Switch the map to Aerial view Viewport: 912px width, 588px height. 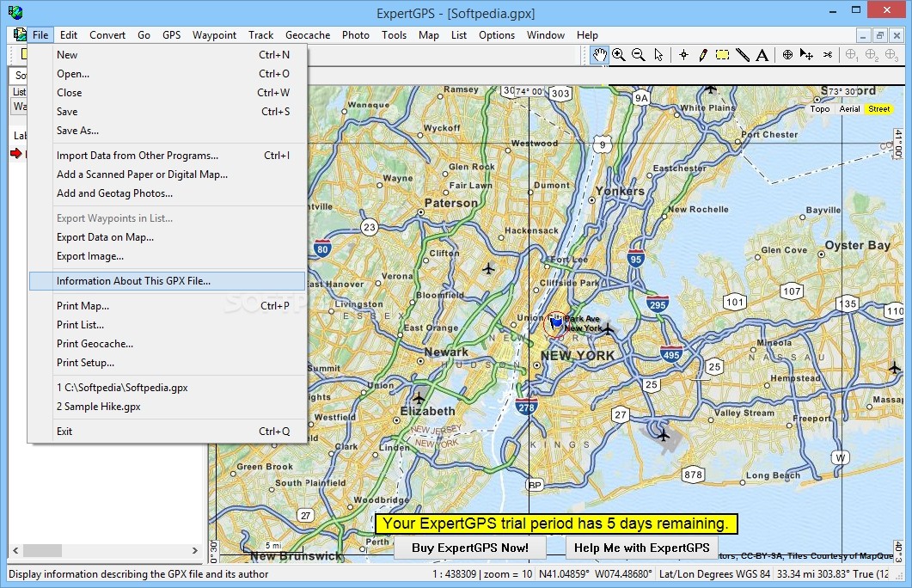pos(849,109)
